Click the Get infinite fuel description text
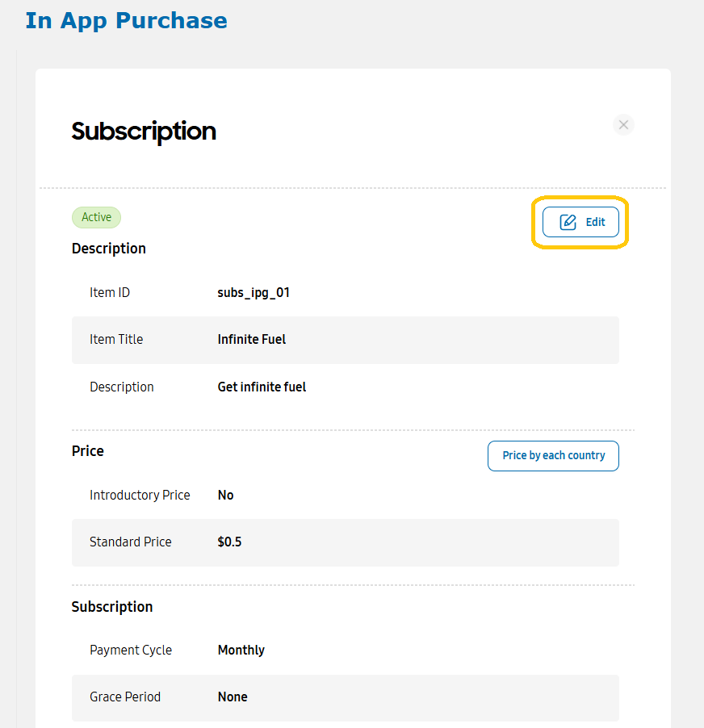 [x=262, y=387]
